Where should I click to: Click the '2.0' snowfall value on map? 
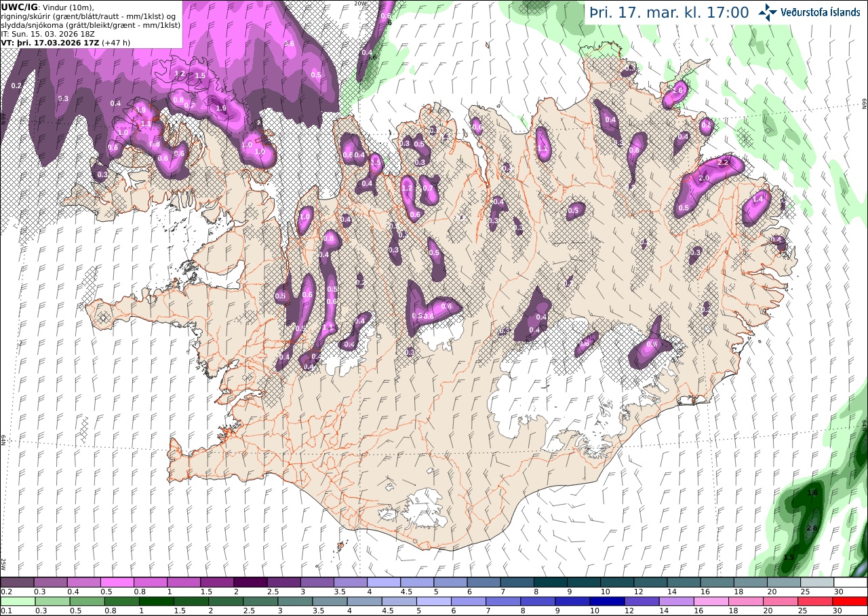703,178
